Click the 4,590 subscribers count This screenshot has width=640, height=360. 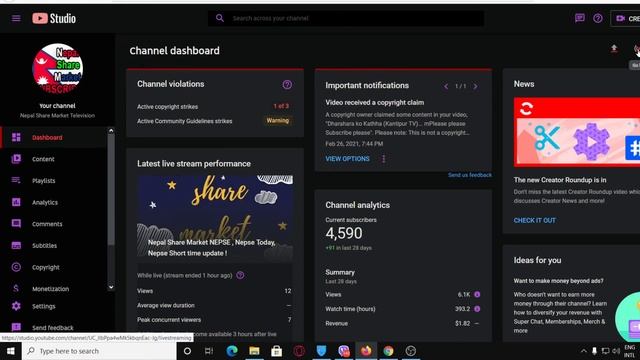344,233
